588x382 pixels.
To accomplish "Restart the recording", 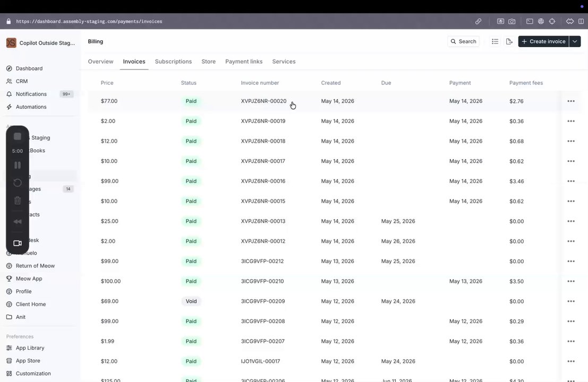I will (x=17, y=183).
